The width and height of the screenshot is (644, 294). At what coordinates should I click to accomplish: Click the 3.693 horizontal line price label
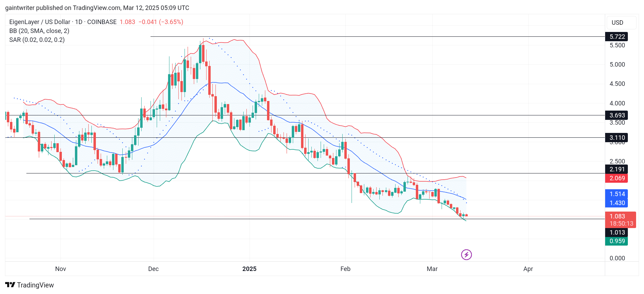617,115
